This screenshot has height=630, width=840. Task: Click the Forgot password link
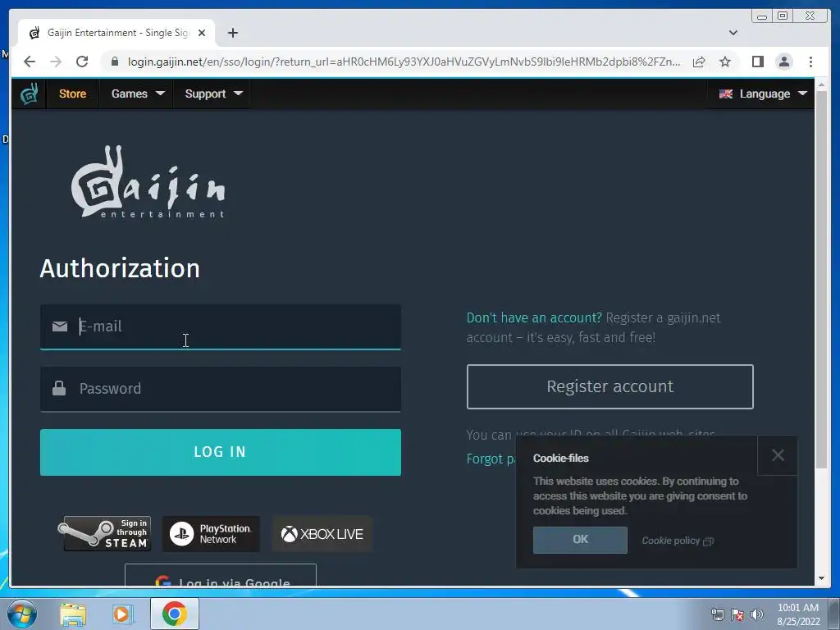(x=491, y=459)
